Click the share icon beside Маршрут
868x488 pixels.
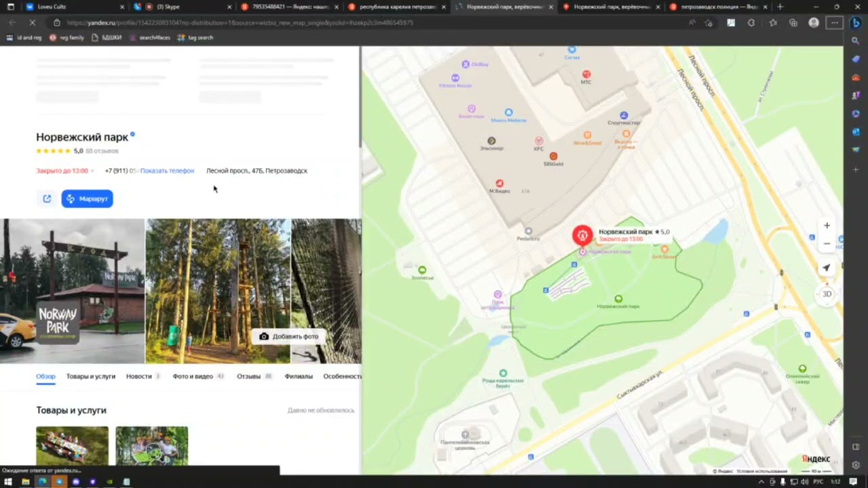(x=47, y=199)
